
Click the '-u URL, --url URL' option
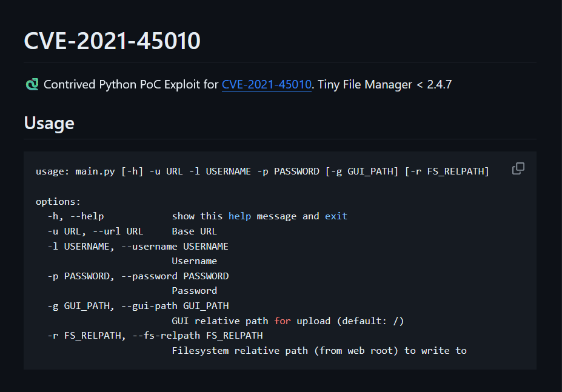[x=95, y=231]
